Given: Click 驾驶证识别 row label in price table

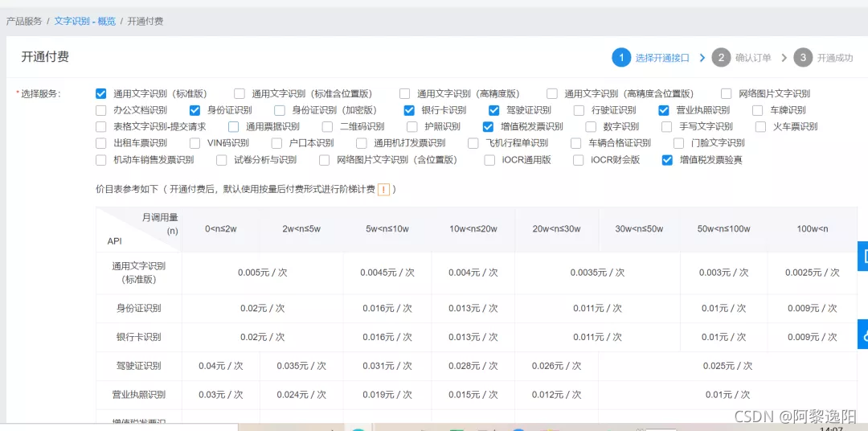Looking at the screenshot, I should pos(139,366).
